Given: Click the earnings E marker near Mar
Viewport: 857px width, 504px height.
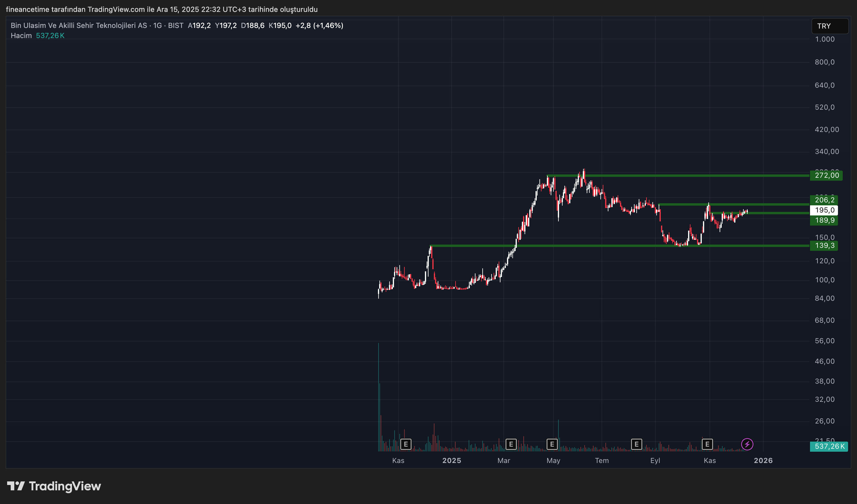Looking at the screenshot, I should [511, 444].
